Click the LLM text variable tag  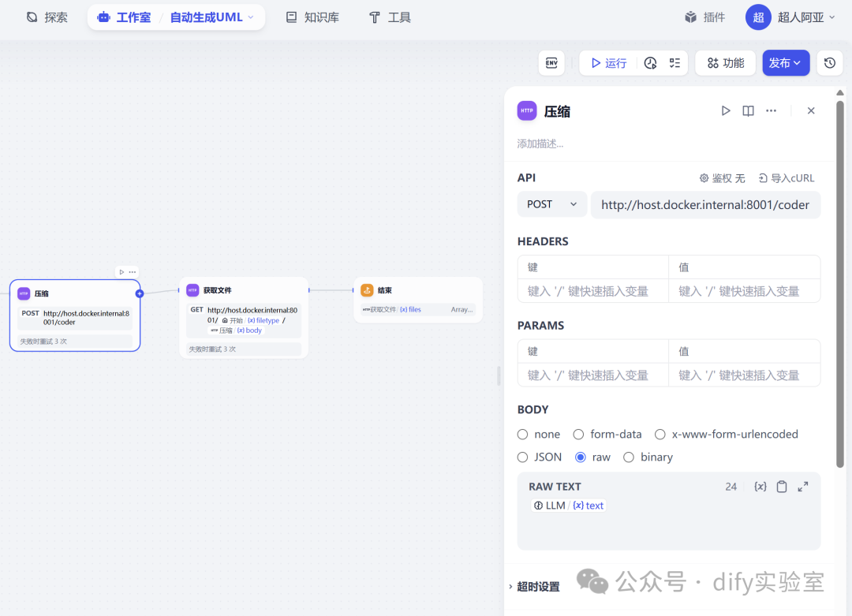(x=568, y=506)
